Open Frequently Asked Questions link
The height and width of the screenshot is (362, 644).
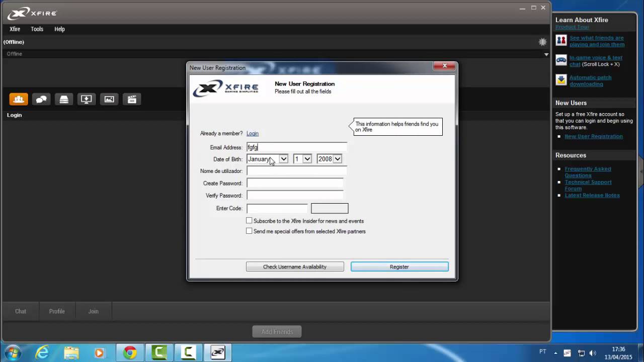588,172
